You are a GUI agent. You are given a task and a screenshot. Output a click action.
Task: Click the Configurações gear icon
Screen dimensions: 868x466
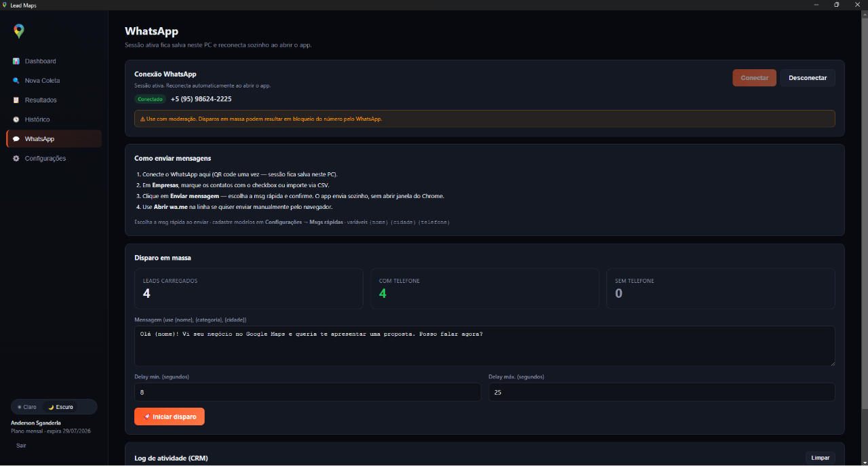[16, 158]
